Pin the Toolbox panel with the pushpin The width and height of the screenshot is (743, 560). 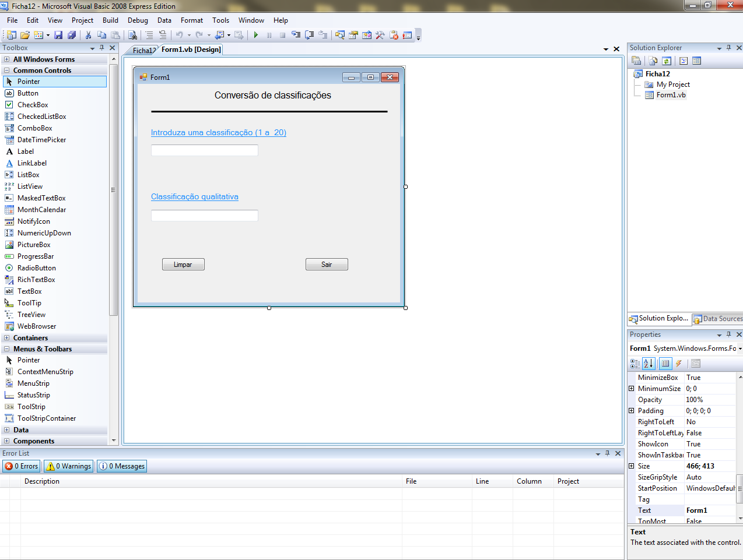pyautogui.click(x=102, y=48)
